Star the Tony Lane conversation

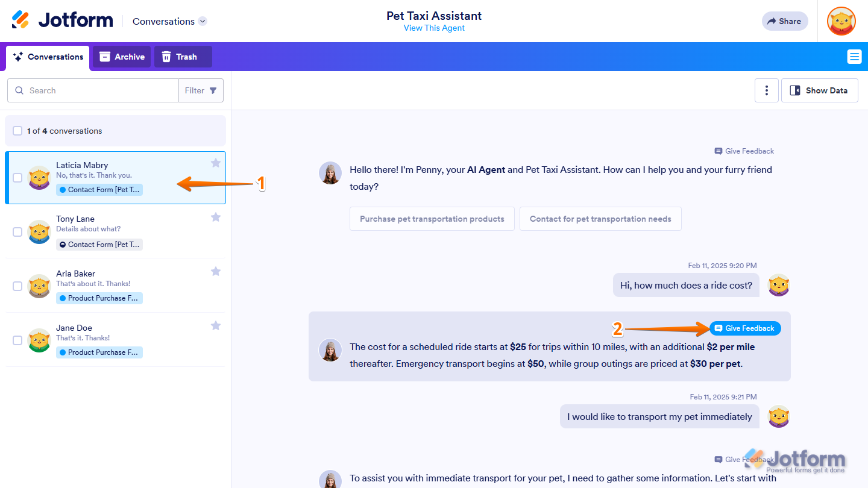pyautogui.click(x=216, y=217)
